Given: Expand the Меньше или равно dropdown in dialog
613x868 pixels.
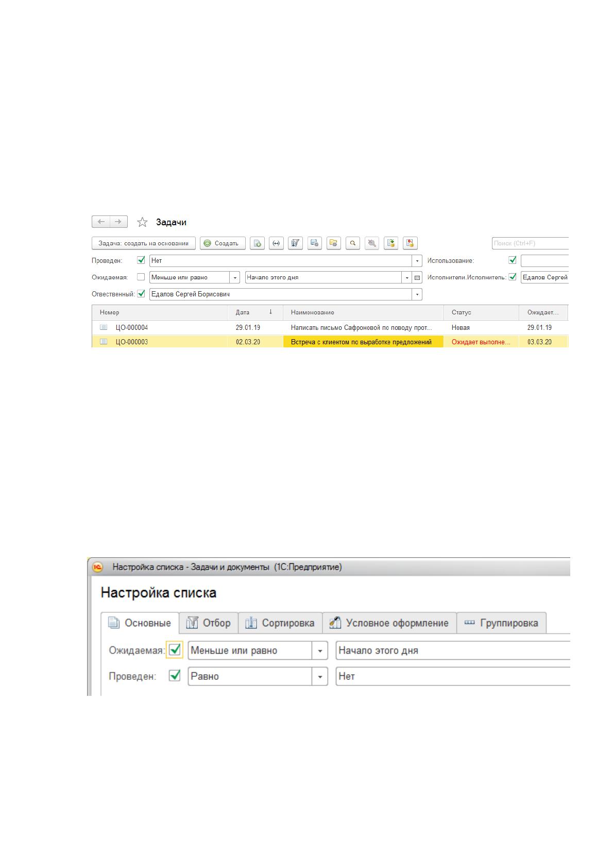Looking at the screenshot, I should coord(320,650).
